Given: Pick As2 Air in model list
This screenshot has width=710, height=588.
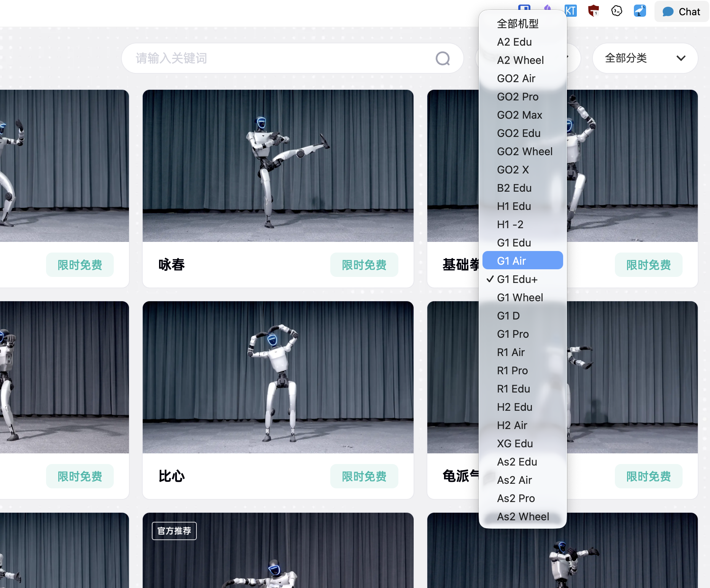Looking at the screenshot, I should pos(522,480).
